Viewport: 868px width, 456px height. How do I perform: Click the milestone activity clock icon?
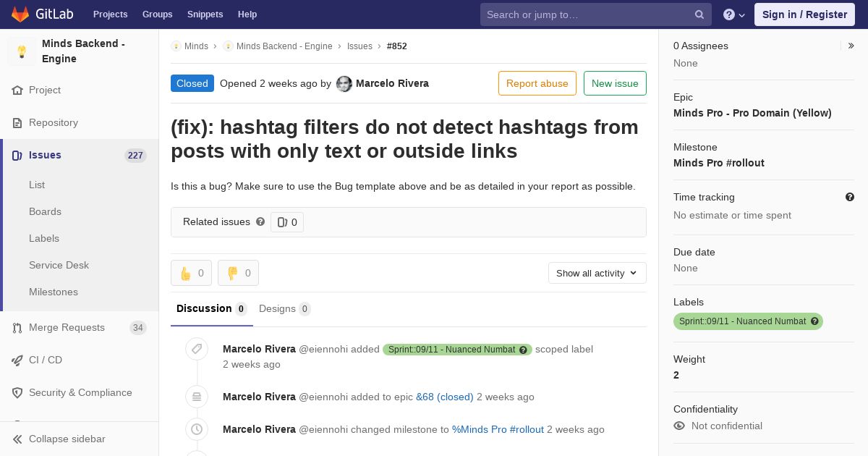click(197, 429)
